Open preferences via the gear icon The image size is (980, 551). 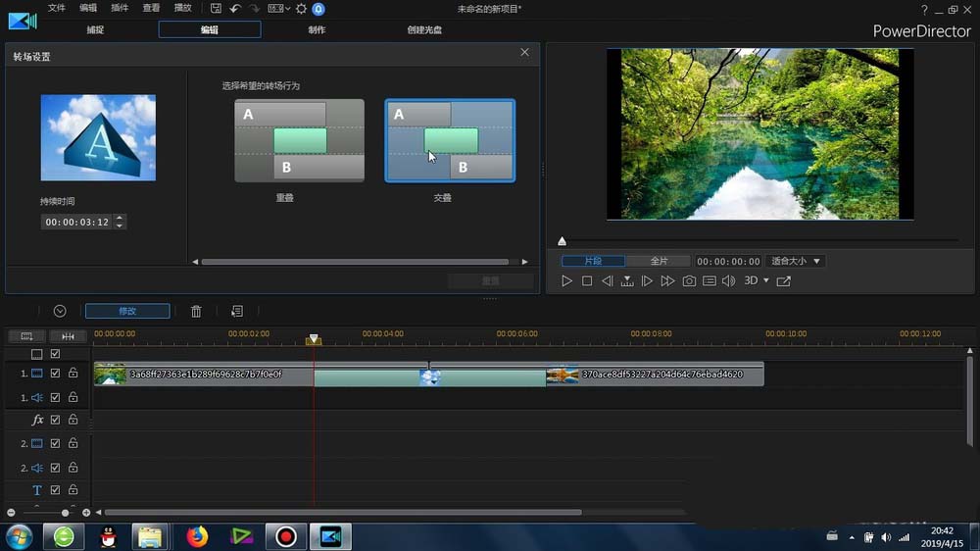pyautogui.click(x=301, y=9)
